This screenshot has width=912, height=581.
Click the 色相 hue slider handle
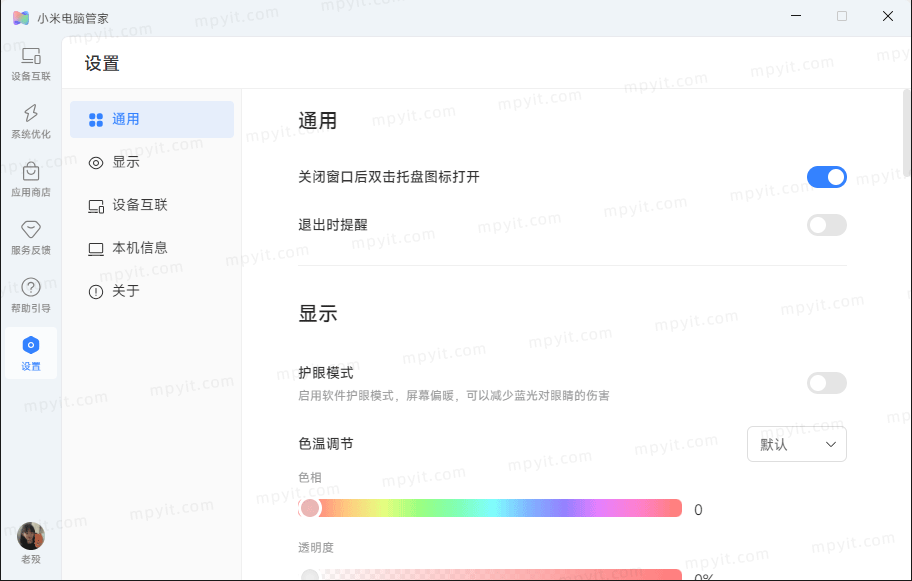(310, 508)
